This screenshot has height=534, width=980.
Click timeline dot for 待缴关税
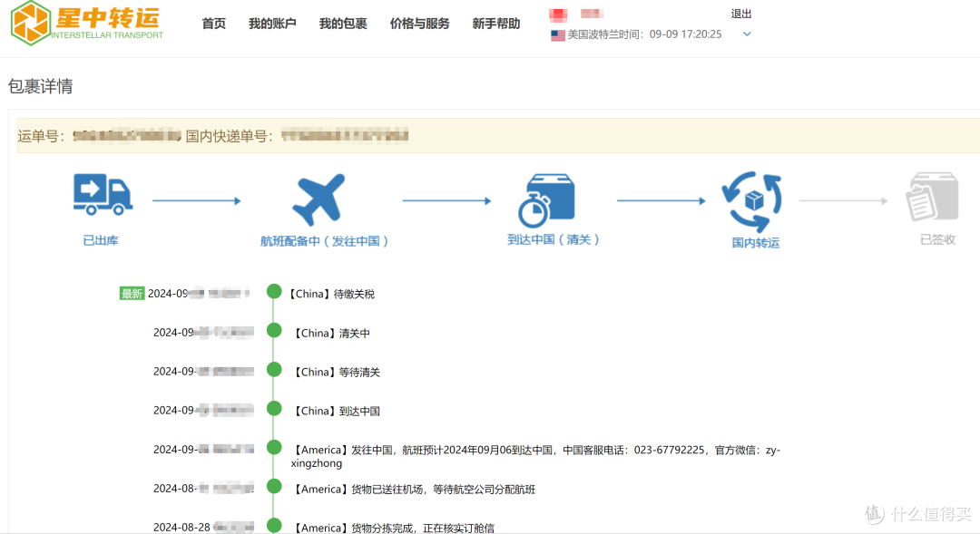pyautogui.click(x=274, y=291)
